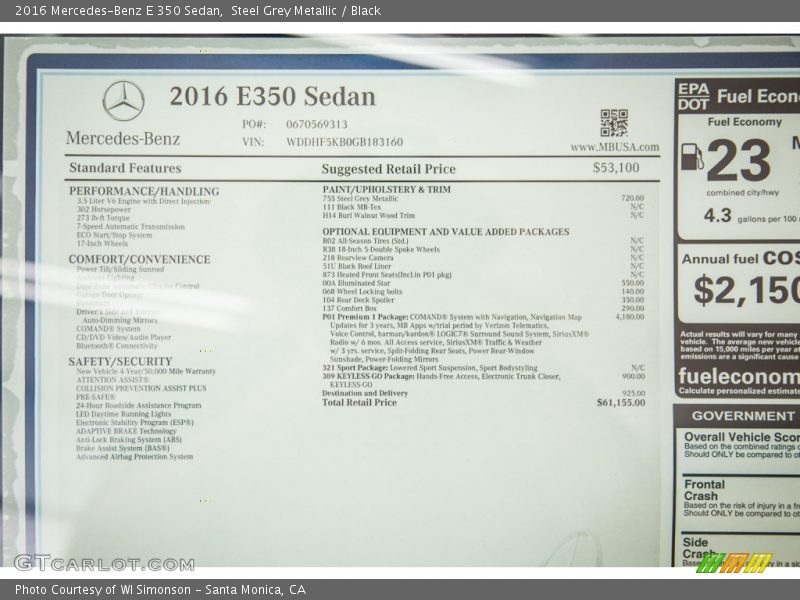Click the 'Overall Vehicle Score' label
This screenshot has width=800, height=600.
pyautogui.click(x=742, y=437)
